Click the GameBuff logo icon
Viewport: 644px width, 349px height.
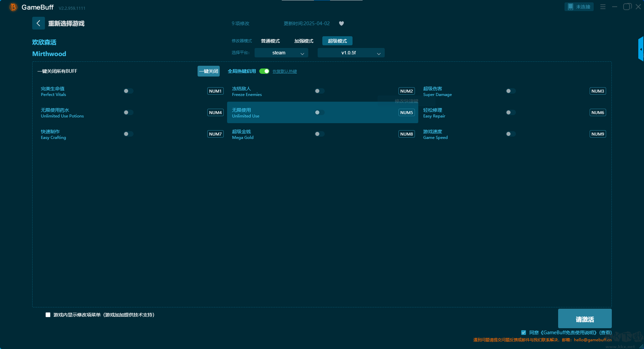(x=13, y=7)
